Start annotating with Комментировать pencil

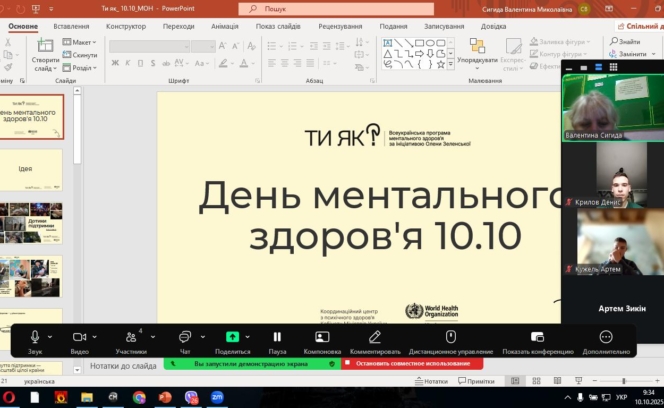(375, 338)
